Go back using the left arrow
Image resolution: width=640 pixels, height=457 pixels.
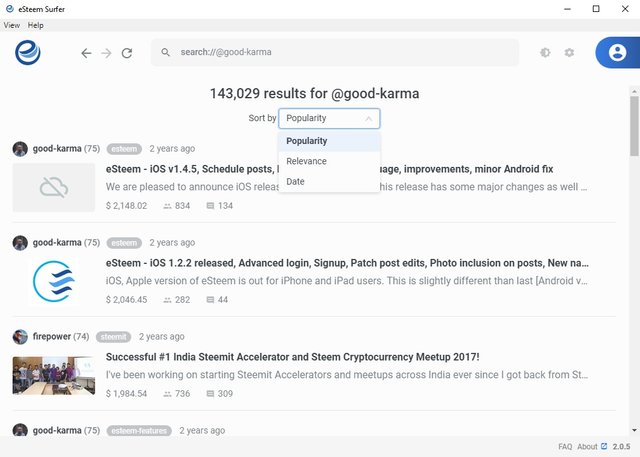(x=86, y=52)
